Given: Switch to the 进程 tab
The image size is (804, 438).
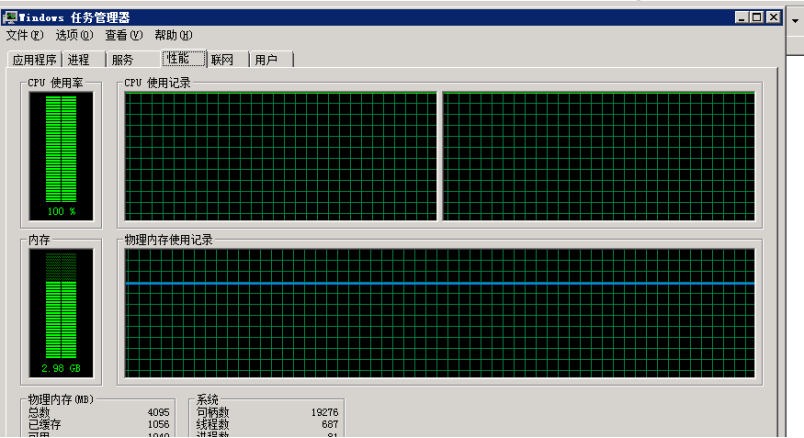Looking at the screenshot, I should pos(84,60).
